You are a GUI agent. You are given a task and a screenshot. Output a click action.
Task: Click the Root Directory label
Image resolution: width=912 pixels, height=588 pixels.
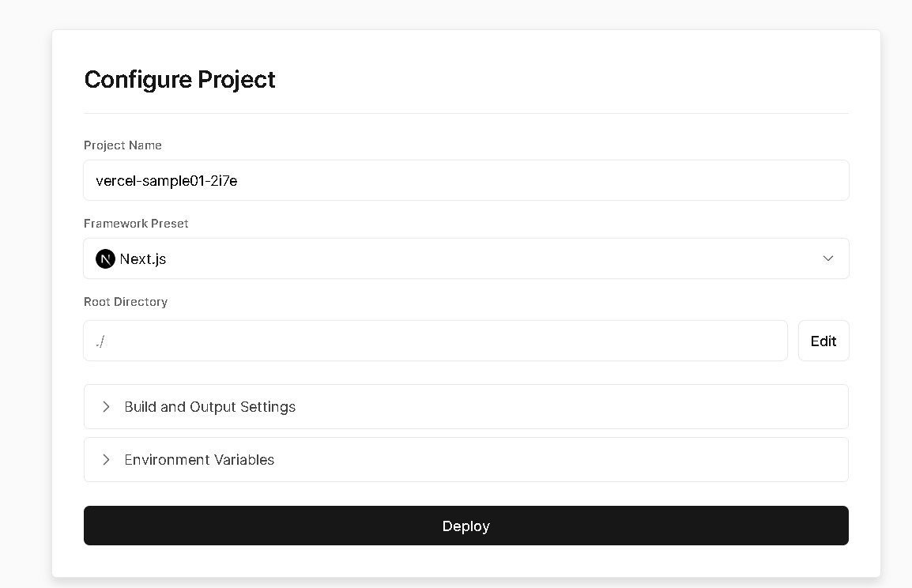(x=126, y=302)
